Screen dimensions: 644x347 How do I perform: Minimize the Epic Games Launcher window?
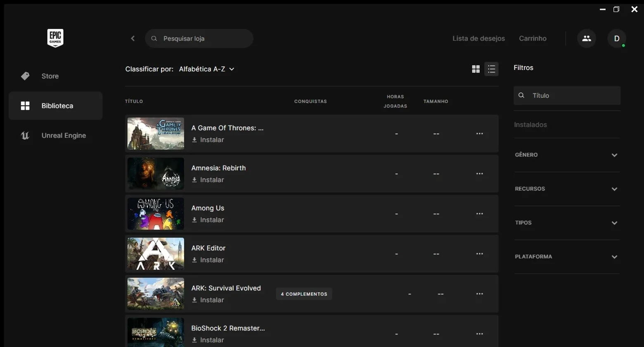pos(603,9)
